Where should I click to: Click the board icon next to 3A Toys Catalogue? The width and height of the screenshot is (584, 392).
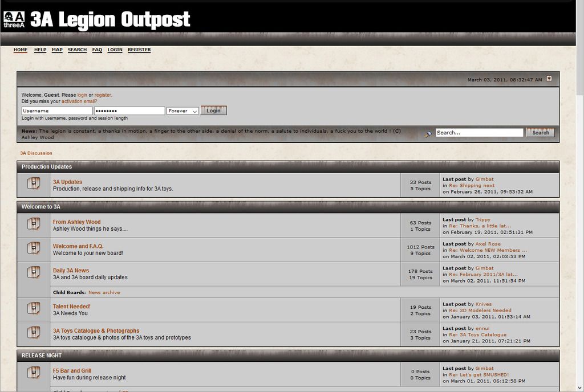[x=34, y=333]
